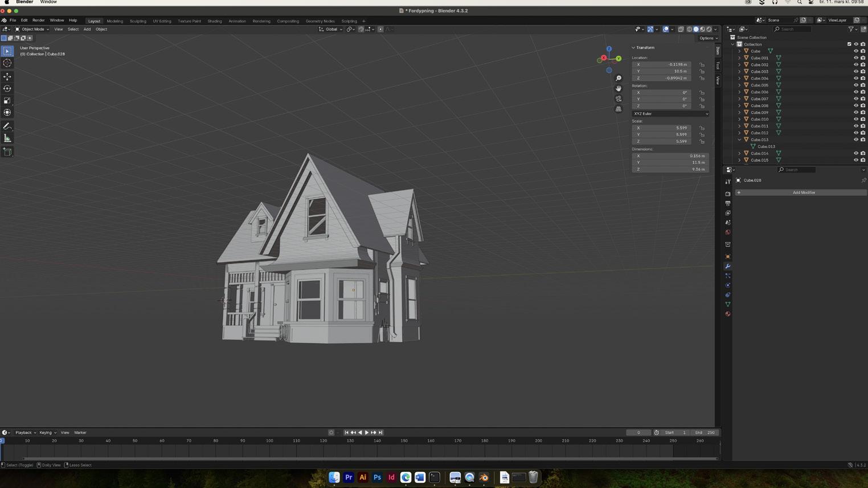
Task: Open the Material properties tab
Action: (x=728, y=314)
